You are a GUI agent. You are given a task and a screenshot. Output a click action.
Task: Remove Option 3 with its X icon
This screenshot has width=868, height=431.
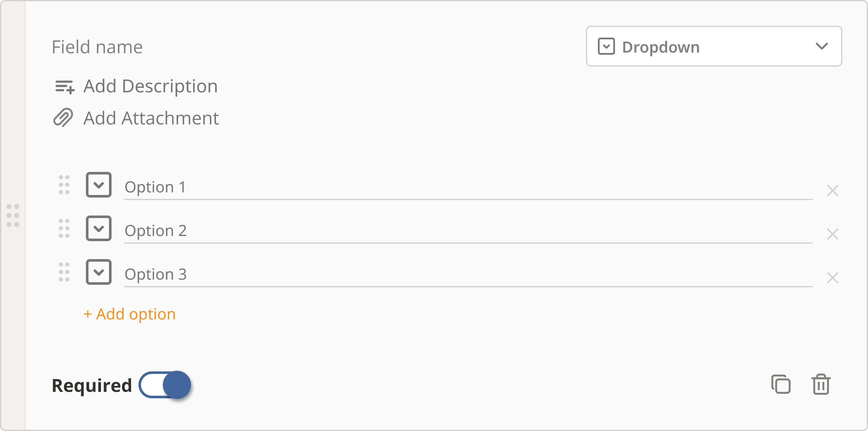coord(832,278)
